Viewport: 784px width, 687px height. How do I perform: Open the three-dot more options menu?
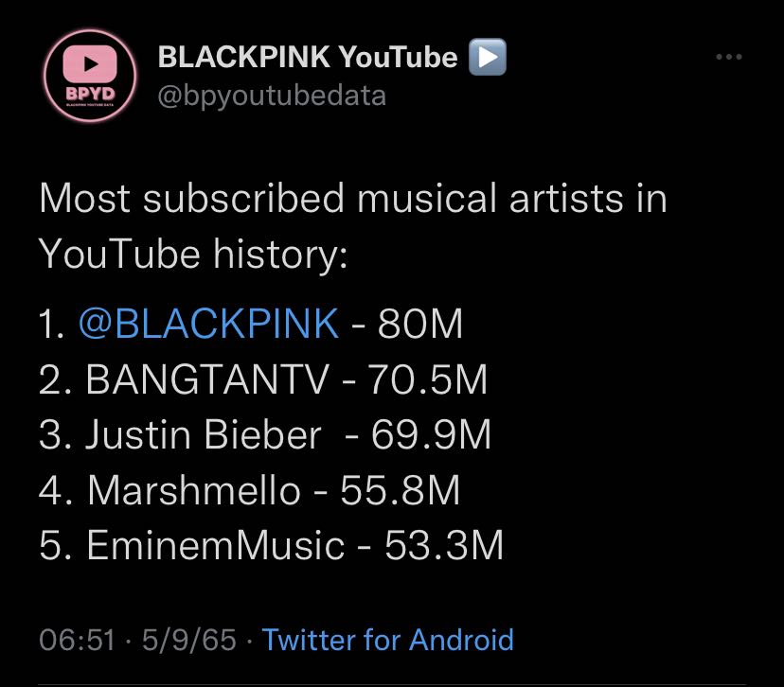pos(728,58)
